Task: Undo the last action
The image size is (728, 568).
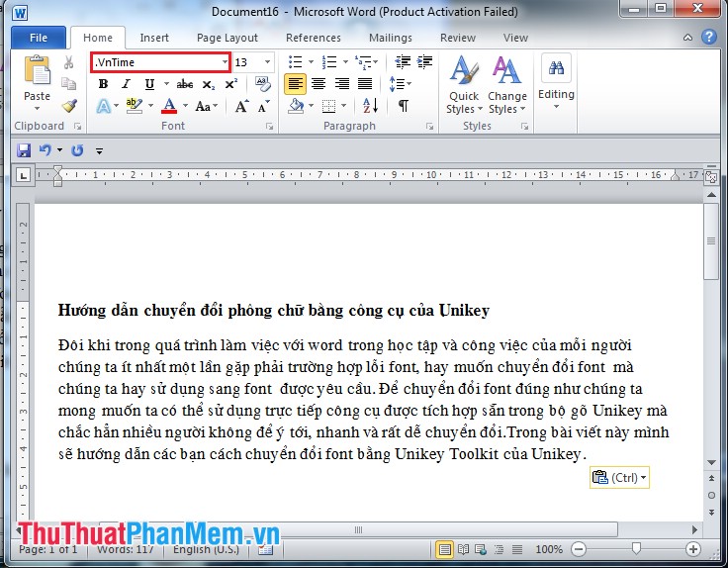Action: 45,150
